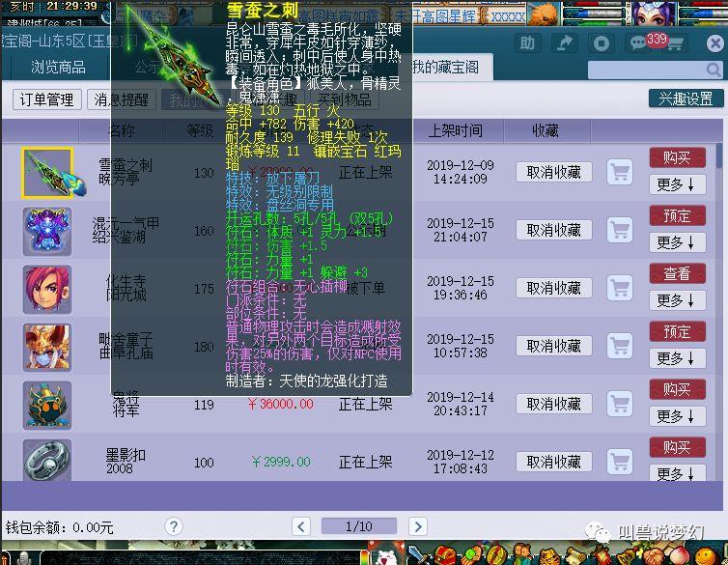728x565 pixels.
Task: Open 买到物品 sub-tab
Action: (344, 99)
